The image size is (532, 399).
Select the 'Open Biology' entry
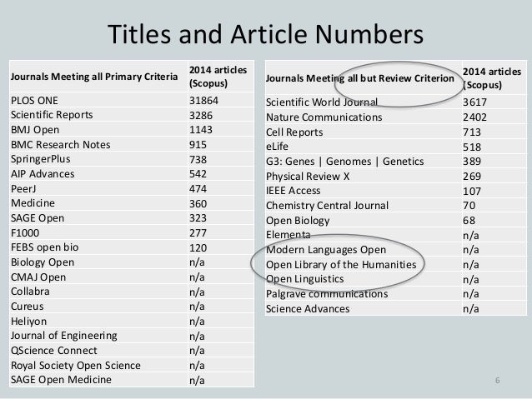tap(298, 221)
